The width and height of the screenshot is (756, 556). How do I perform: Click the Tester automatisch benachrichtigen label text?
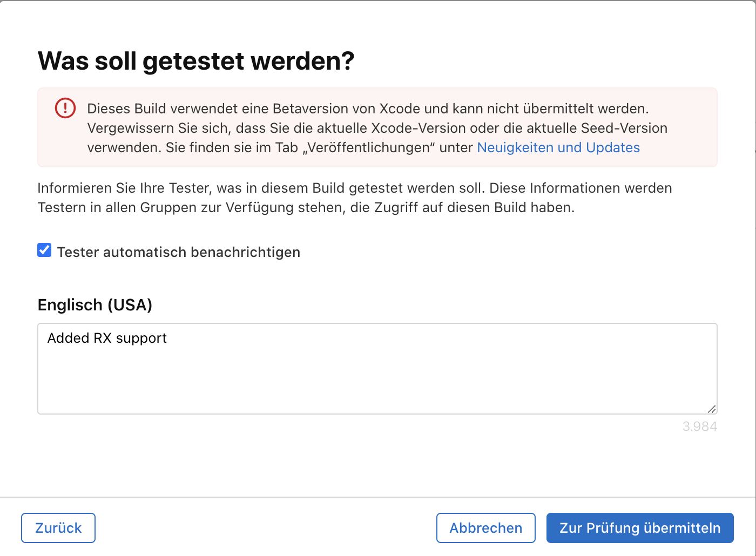tap(179, 252)
